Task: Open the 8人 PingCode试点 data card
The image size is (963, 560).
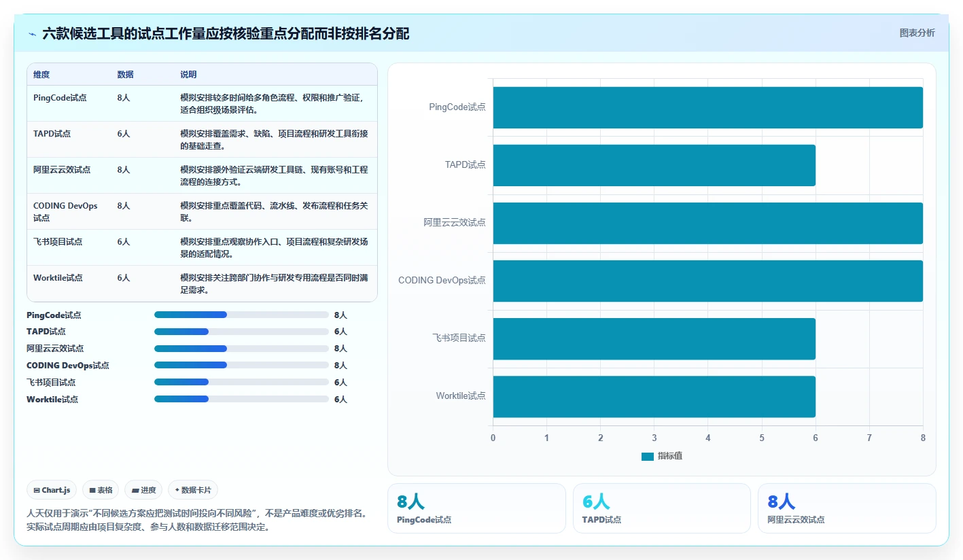Action: click(476, 508)
